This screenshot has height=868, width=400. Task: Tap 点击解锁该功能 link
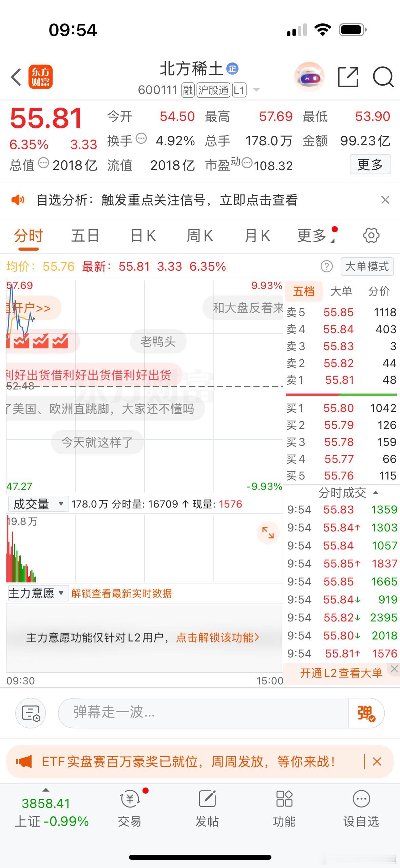[217, 637]
